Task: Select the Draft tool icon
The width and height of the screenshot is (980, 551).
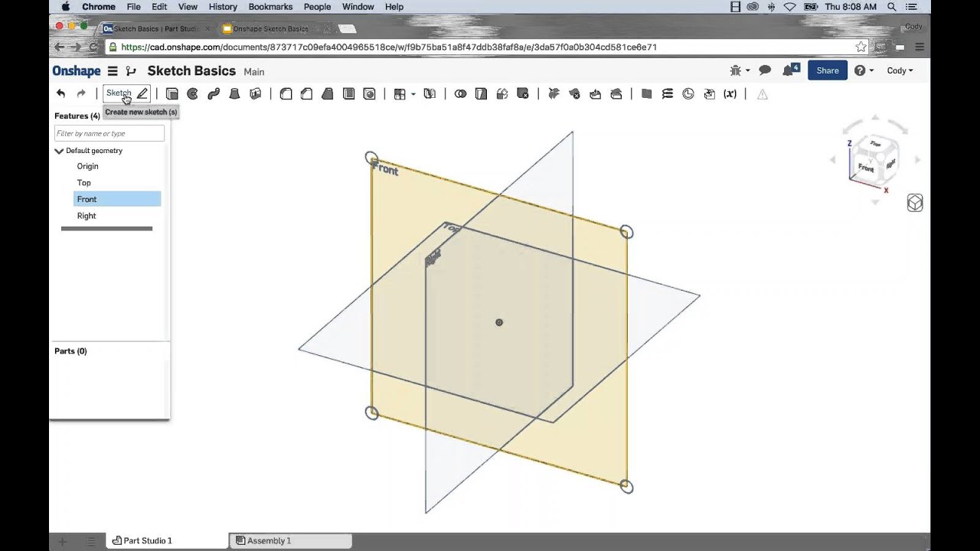Action: 328,94
